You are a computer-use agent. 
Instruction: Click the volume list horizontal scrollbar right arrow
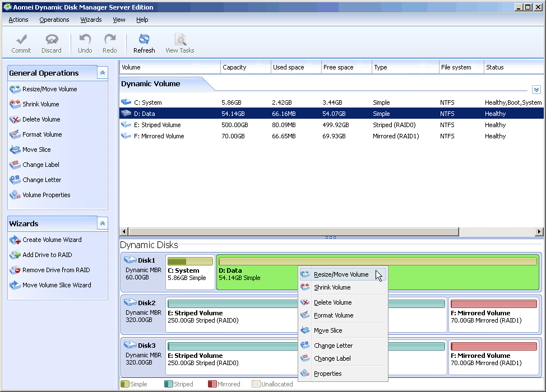[539, 231]
